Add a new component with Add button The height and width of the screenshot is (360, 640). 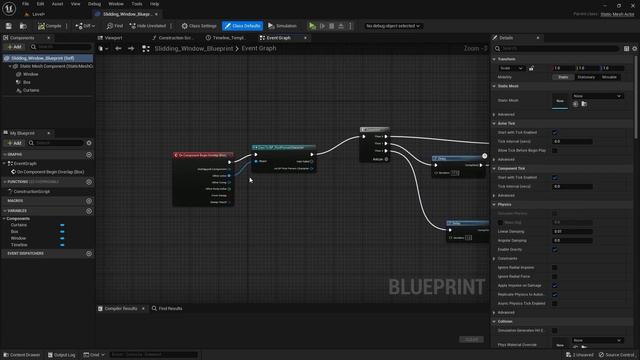click(x=14, y=47)
